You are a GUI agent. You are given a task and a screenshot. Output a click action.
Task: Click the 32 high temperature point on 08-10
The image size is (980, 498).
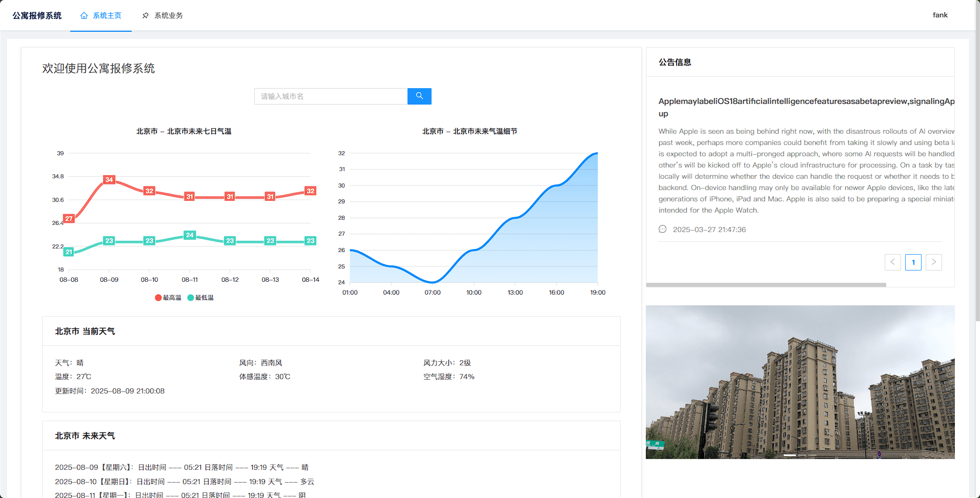coord(149,191)
